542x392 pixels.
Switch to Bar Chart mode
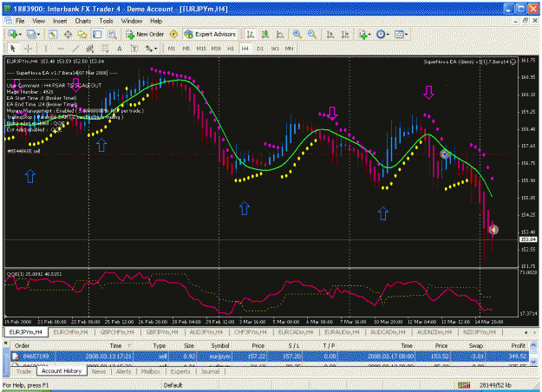coord(251,34)
